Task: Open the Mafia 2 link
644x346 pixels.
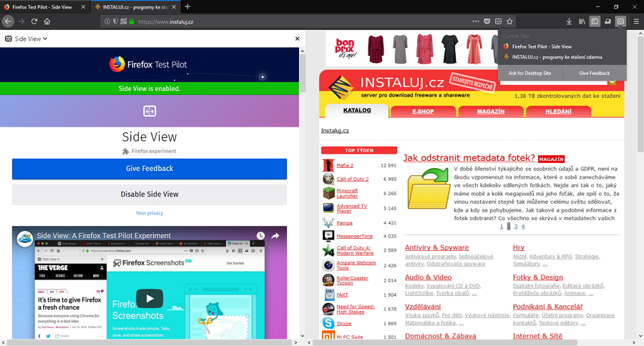Action: [x=345, y=165]
